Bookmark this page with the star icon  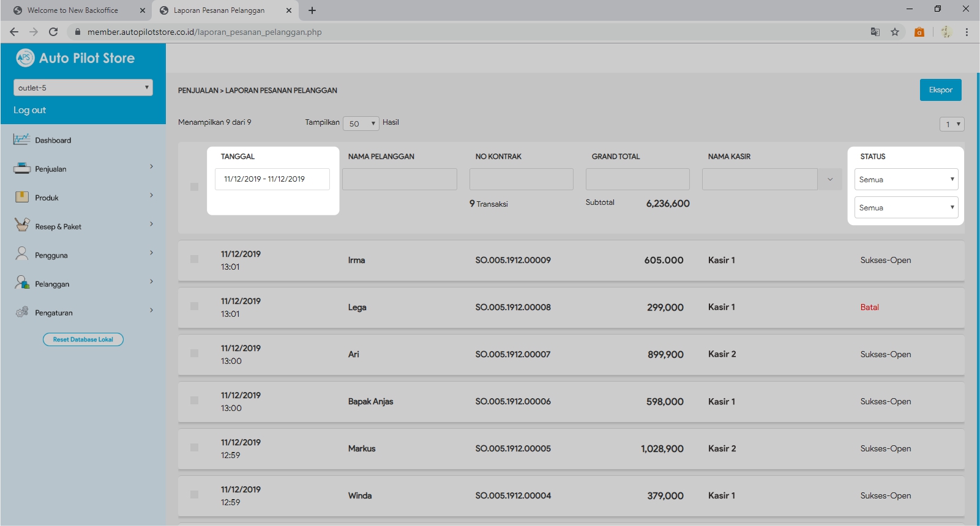tap(895, 32)
